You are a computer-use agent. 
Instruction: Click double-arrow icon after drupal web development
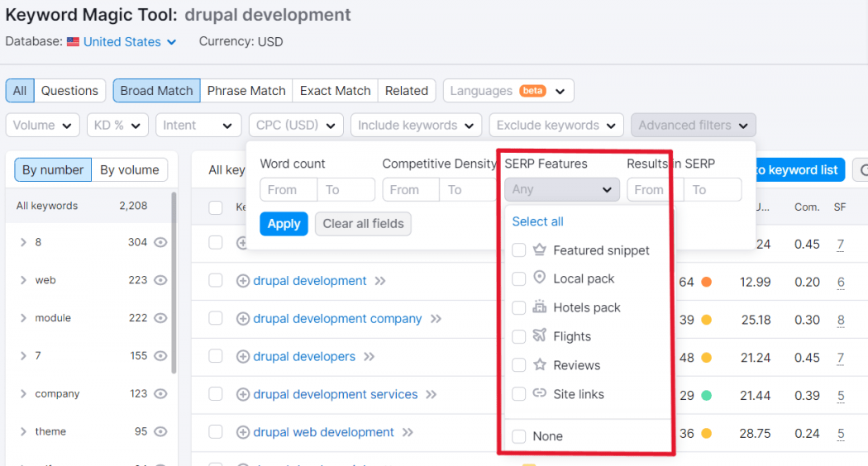click(x=408, y=432)
